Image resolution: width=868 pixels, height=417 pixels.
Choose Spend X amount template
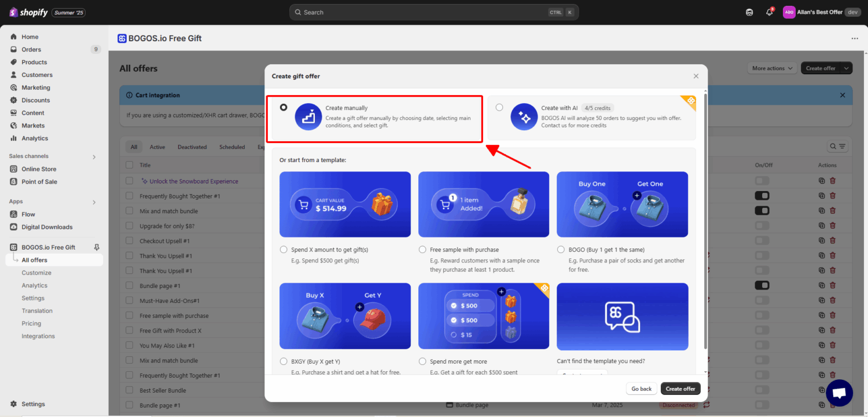coord(284,250)
